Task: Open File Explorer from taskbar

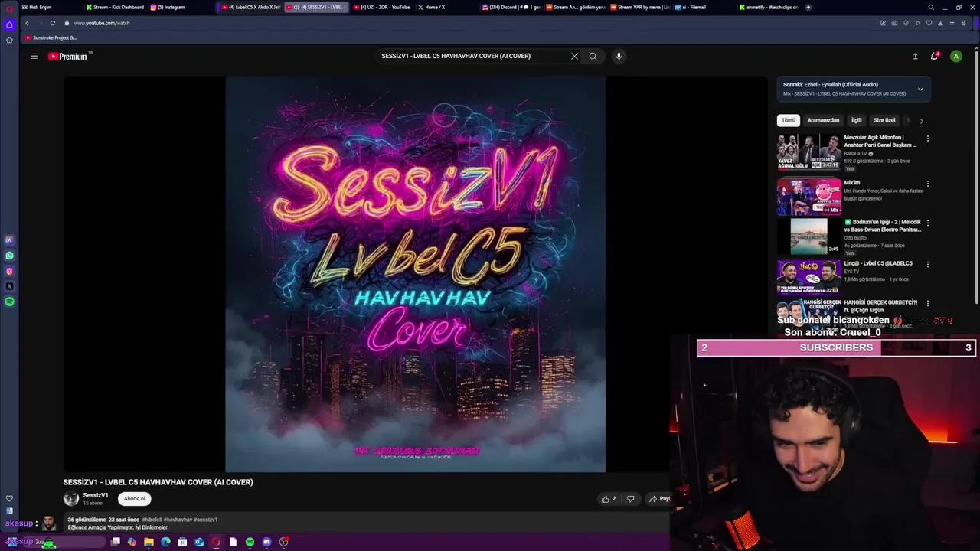Action: pyautogui.click(x=149, y=542)
